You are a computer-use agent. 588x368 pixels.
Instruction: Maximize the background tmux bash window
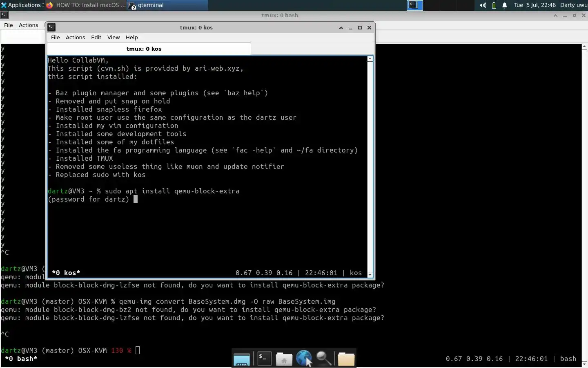tap(574, 16)
